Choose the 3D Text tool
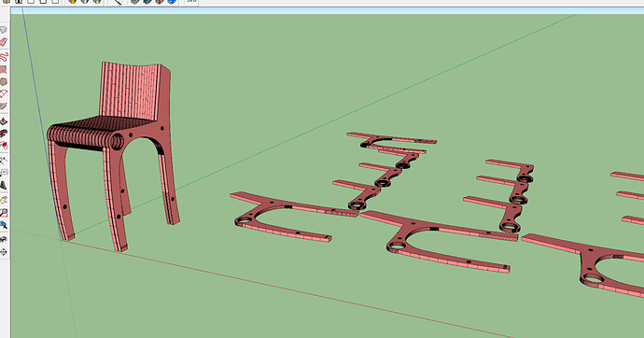Image resolution: width=644 pixels, height=338 pixels. [x=4, y=185]
